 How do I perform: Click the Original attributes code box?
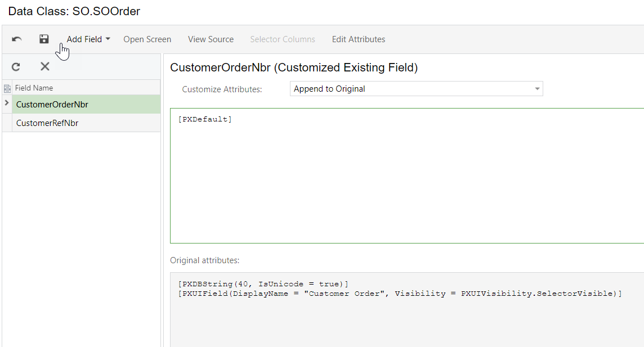pyautogui.click(x=405, y=315)
